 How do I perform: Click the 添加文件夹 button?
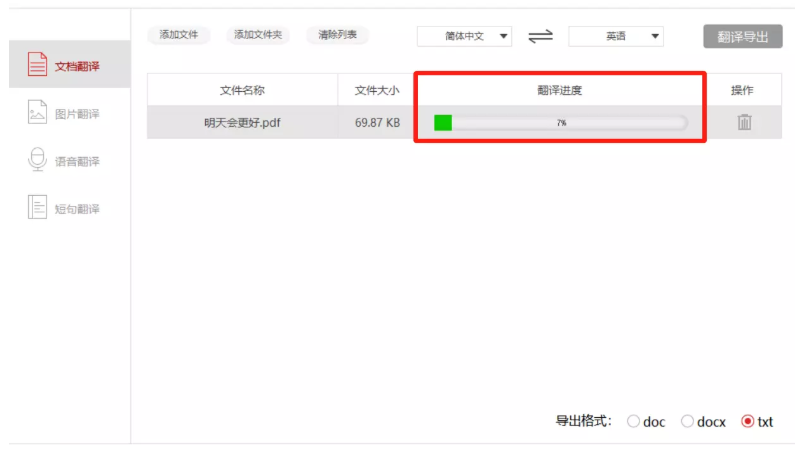pos(258,35)
